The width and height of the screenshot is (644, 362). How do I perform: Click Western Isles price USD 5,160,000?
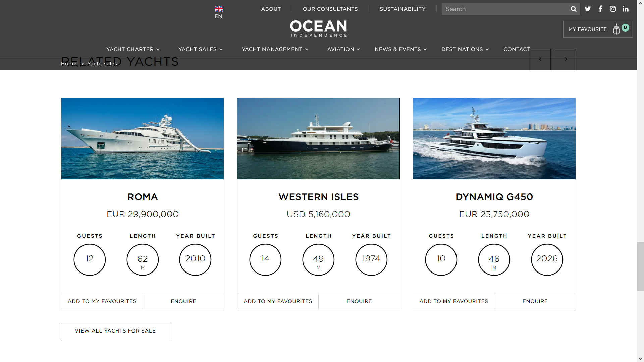(318, 214)
